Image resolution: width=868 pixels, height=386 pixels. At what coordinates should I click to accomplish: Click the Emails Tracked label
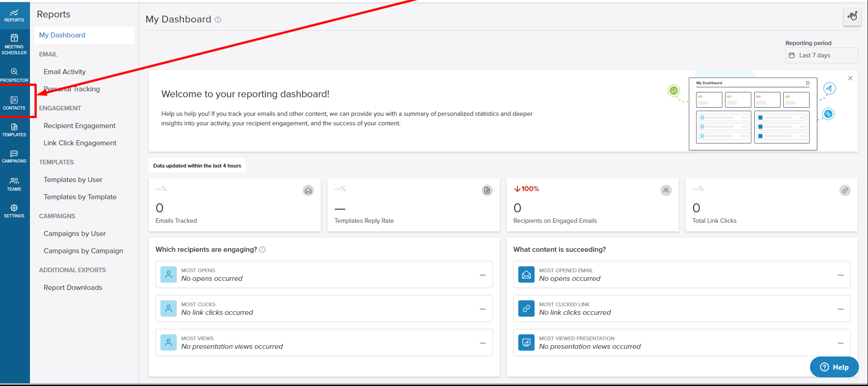[176, 221]
